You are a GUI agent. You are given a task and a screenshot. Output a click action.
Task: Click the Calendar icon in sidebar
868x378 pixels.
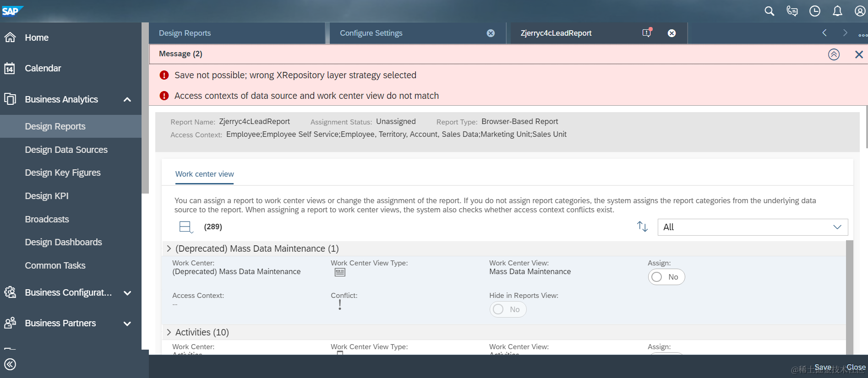click(10, 68)
